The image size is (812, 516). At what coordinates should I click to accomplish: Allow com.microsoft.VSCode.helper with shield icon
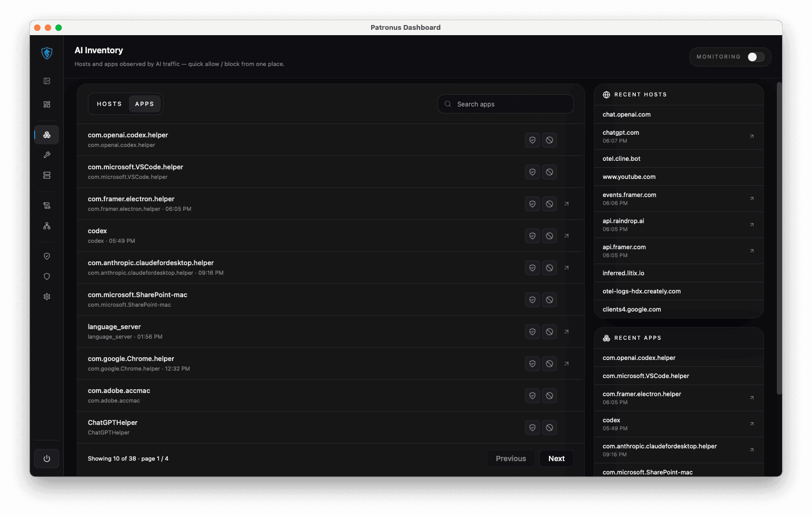(532, 172)
